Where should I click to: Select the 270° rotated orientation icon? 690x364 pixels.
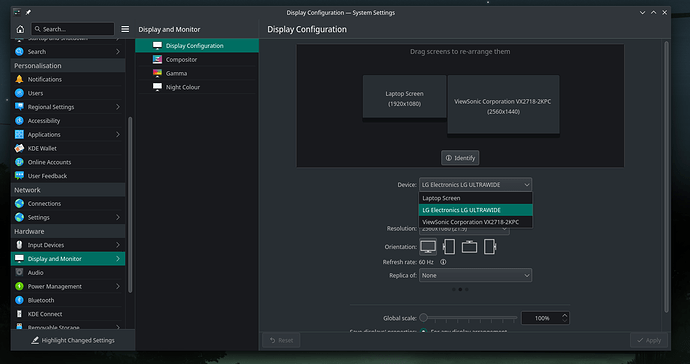489,246
